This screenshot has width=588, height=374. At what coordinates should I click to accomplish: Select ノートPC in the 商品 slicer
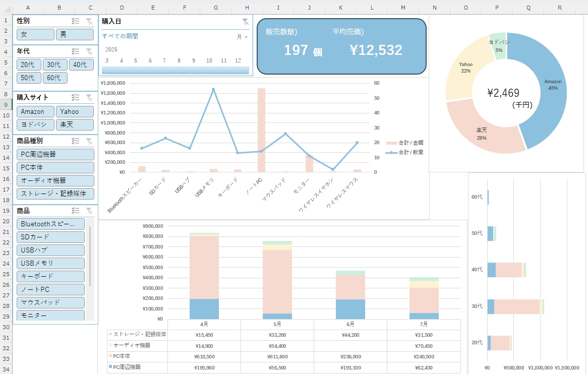[x=50, y=290]
